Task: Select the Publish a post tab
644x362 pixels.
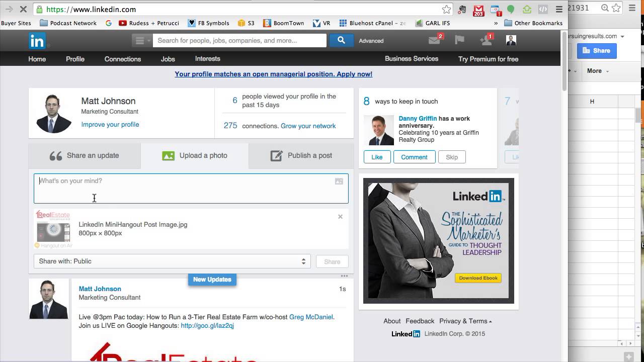Action: point(301,156)
